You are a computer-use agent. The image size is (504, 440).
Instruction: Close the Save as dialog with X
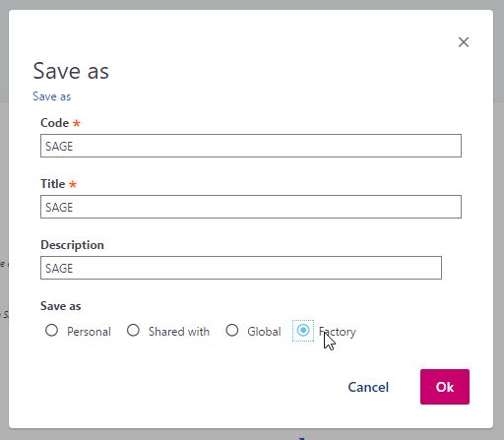click(464, 42)
